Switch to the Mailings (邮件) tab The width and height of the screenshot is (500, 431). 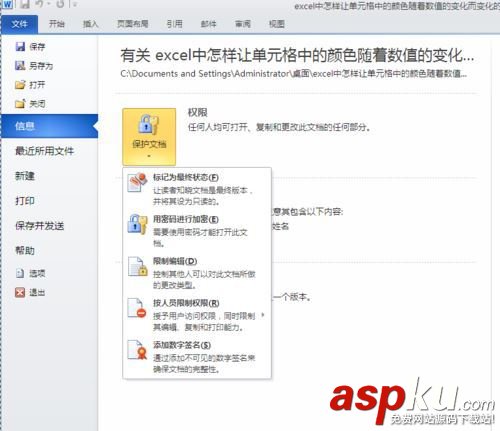(x=209, y=24)
